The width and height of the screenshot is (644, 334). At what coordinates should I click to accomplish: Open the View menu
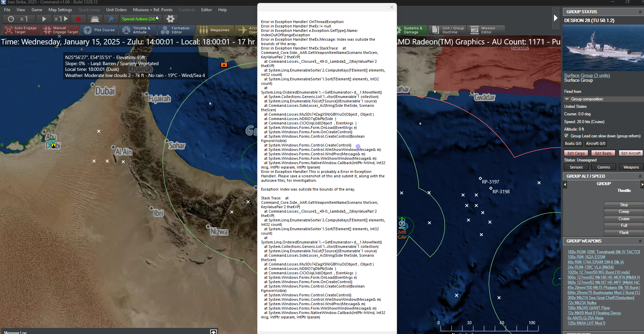[x=21, y=10]
